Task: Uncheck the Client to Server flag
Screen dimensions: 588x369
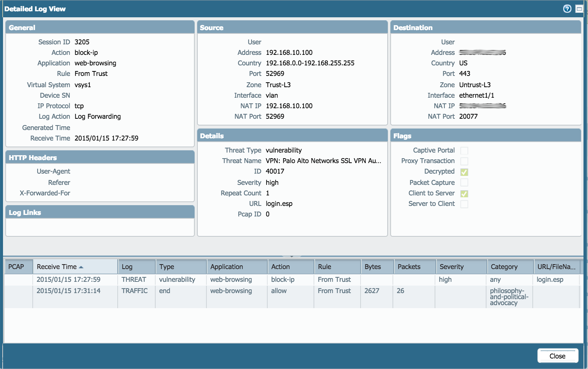Action: (464, 193)
